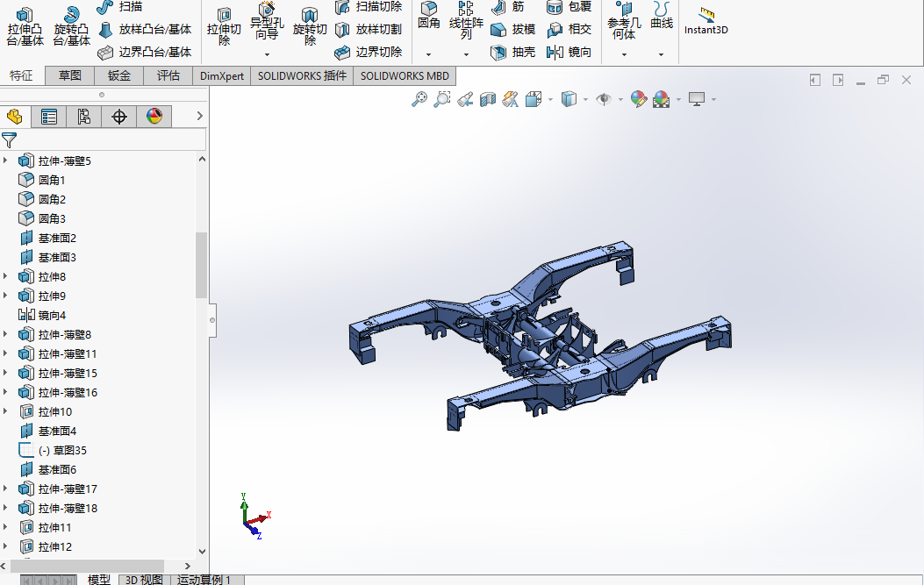Expand the 拉伸8 feature

(x=5, y=276)
